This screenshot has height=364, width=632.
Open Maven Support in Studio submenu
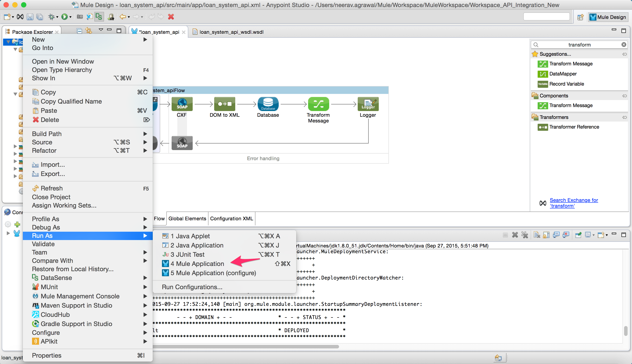point(88,305)
